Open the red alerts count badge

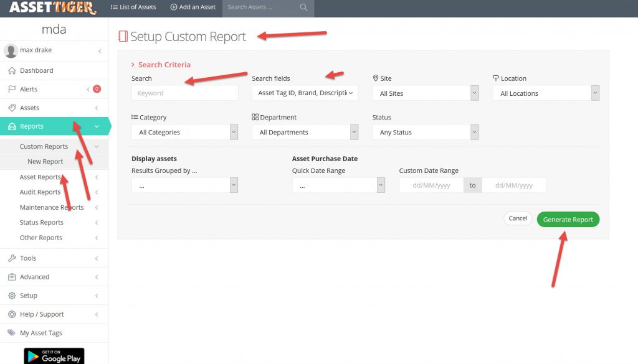tap(97, 89)
